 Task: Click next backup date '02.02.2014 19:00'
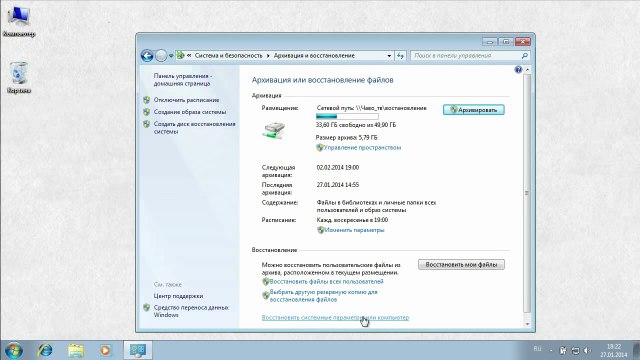point(338,167)
